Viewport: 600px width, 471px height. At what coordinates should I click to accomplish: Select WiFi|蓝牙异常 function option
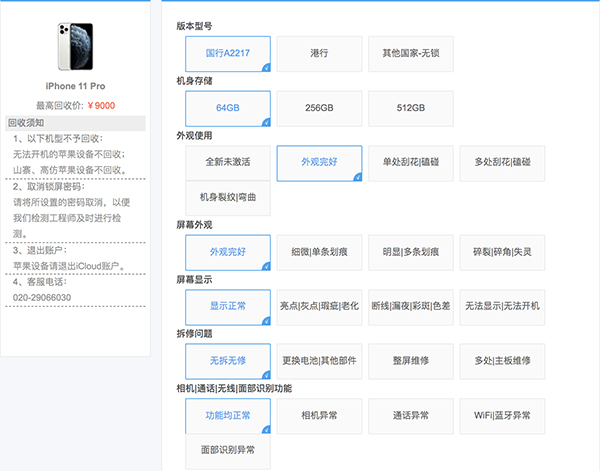502,416
